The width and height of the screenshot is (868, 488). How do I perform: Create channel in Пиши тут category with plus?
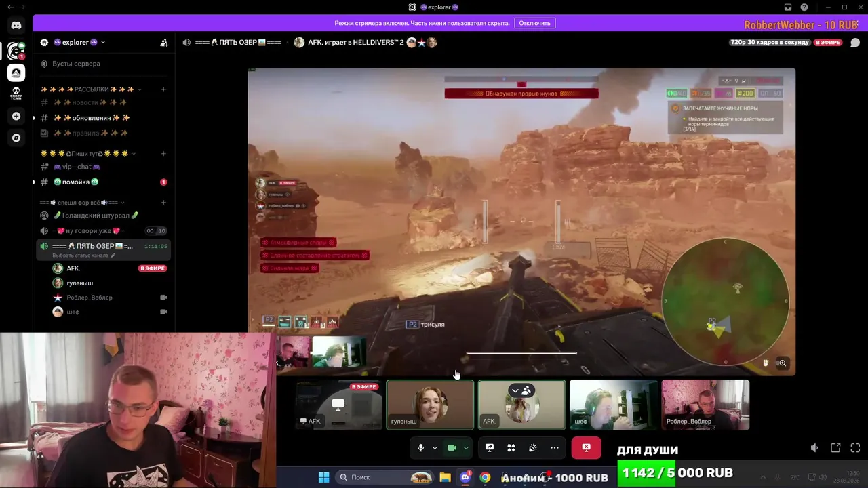163,154
